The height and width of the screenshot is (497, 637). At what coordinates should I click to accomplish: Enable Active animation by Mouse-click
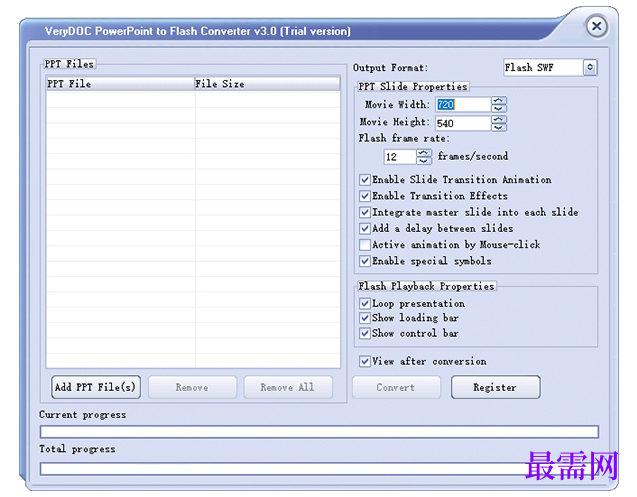tap(365, 245)
